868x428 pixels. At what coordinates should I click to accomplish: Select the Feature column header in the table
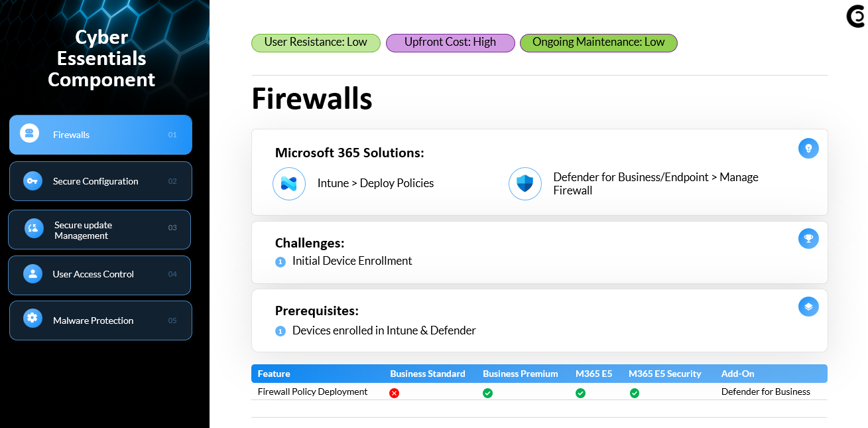(274, 374)
